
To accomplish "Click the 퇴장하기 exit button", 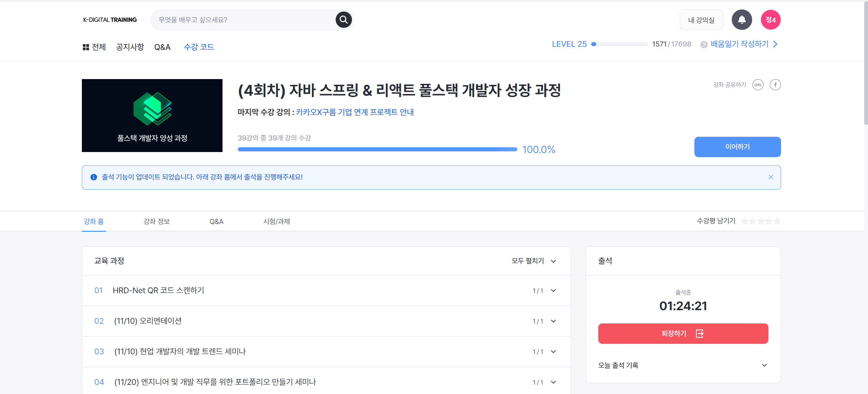I will [683, 334].
